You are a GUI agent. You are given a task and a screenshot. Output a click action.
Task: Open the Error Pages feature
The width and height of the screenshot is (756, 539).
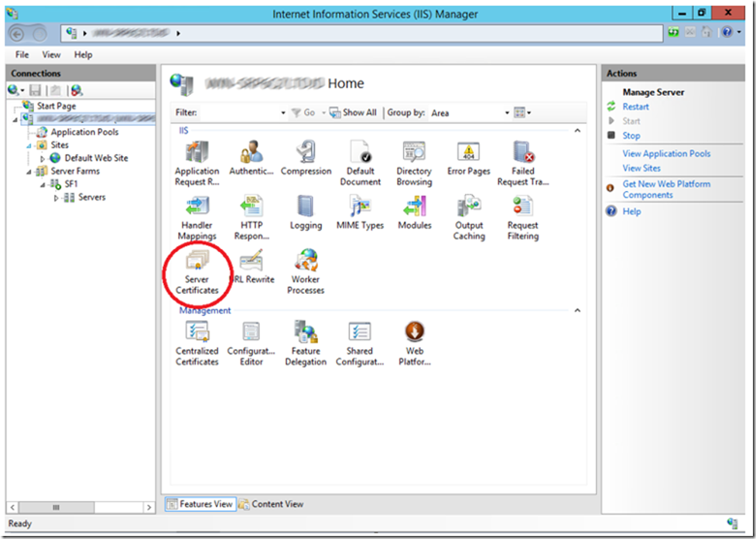point(468,158)
